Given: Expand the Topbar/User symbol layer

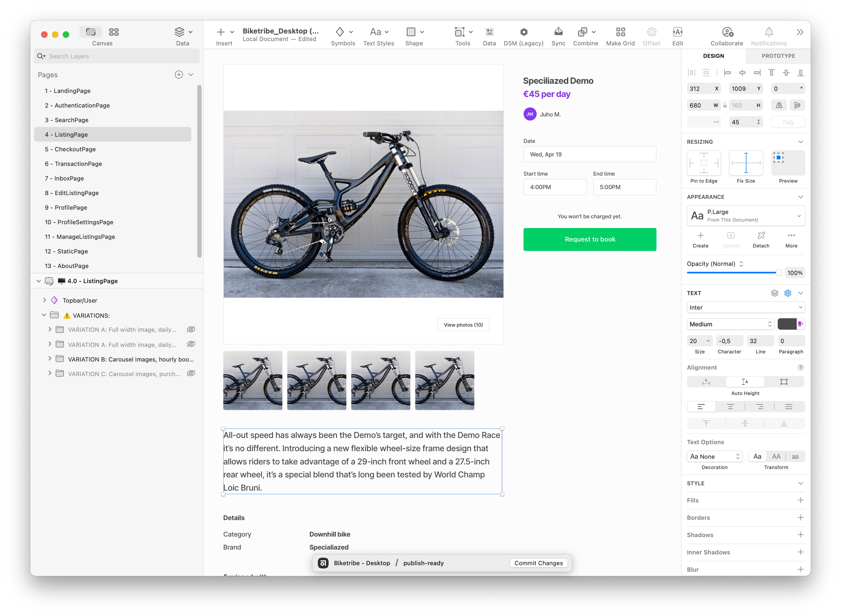Looking at the screenshot, I should (44, 300).
